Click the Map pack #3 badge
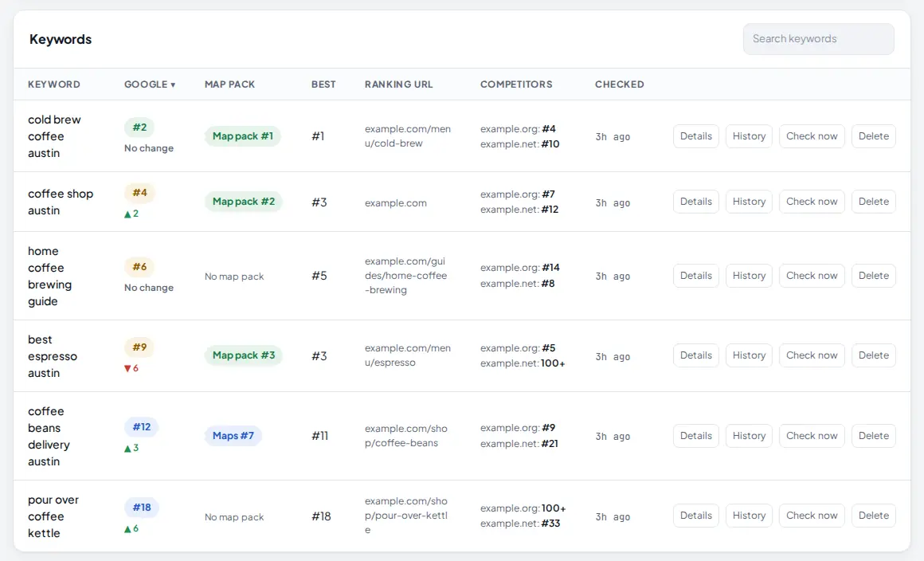This screenshot has height=561, width=924. click(244, 355)
